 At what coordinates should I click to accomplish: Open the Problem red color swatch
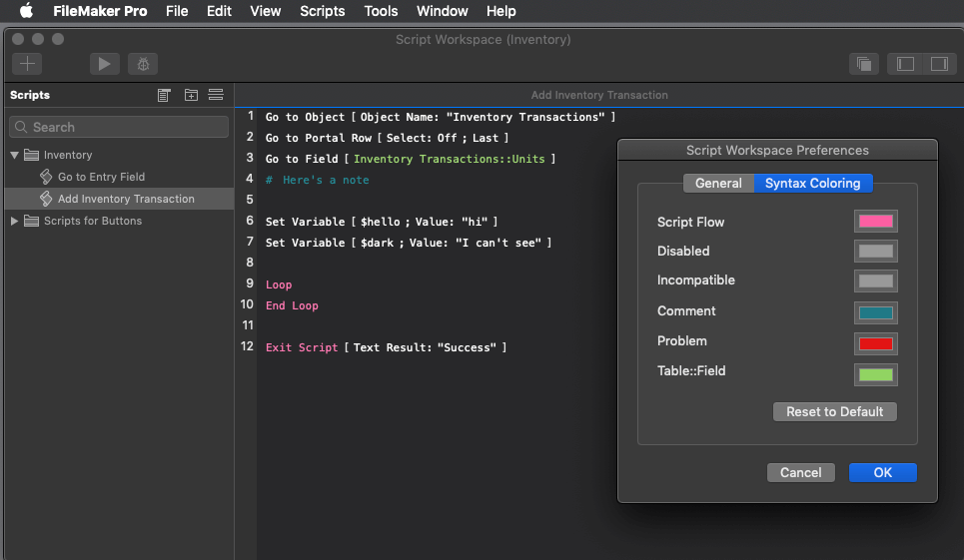[x=875, y=343]
